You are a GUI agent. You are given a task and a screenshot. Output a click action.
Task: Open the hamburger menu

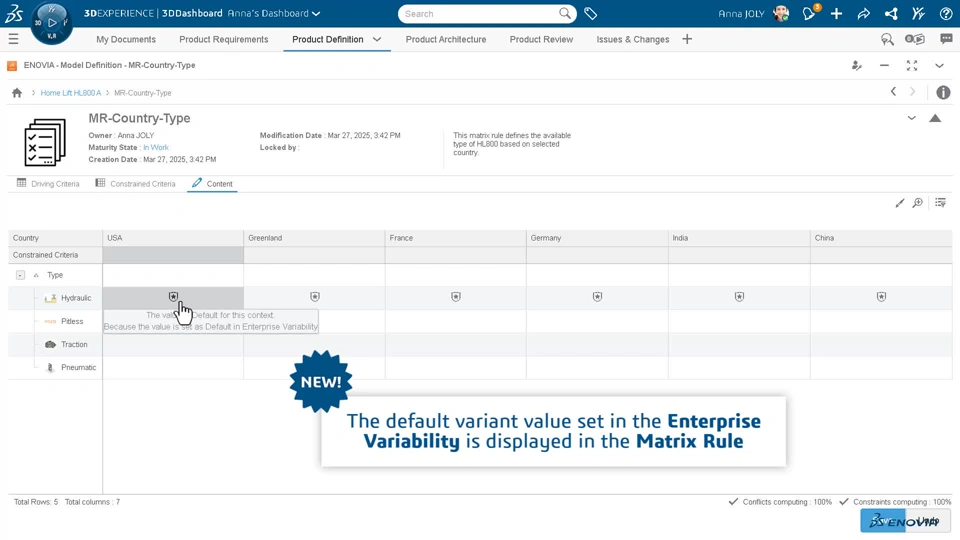click(13, 39)
